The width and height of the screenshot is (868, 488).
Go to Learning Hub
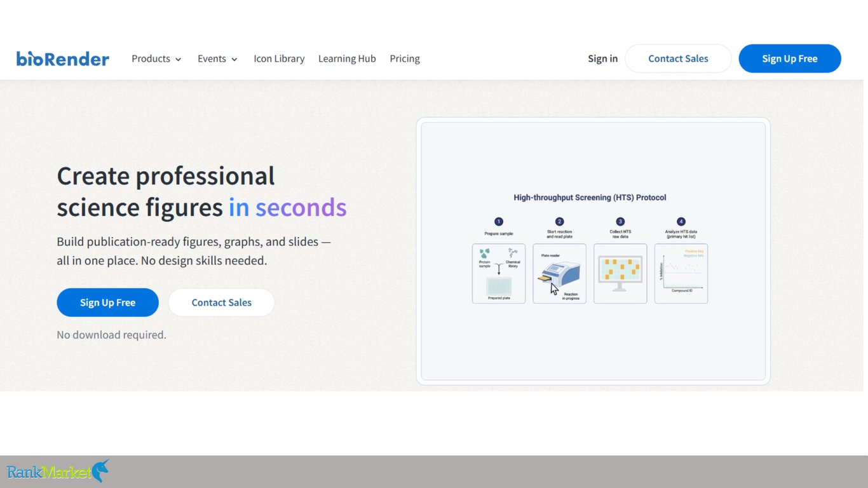347,58
